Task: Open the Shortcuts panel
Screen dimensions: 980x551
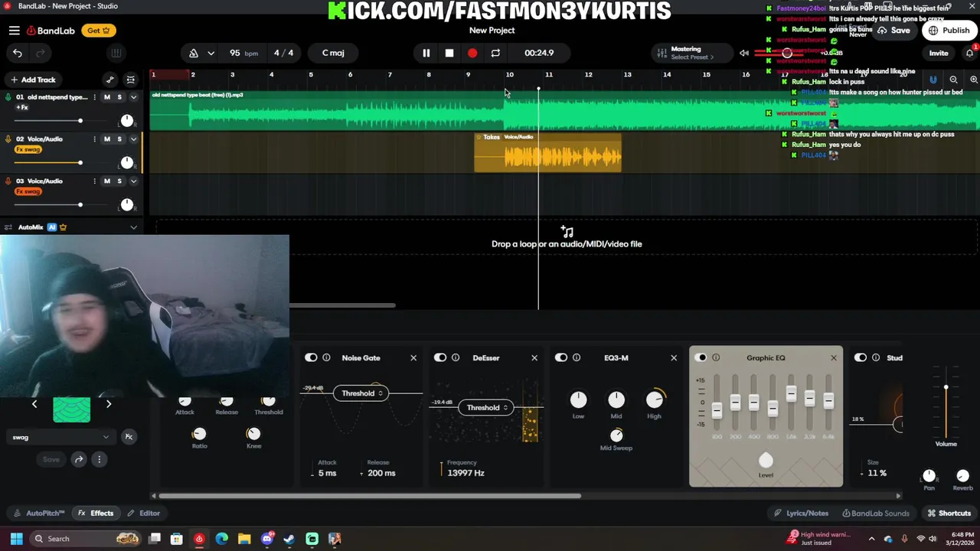Action: pyautogui.click(x=949, y=514)
